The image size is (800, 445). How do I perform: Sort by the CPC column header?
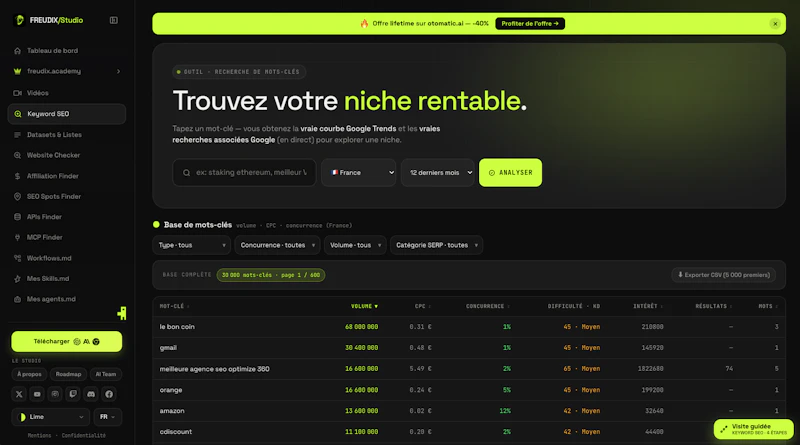click(x=423, y=306)
